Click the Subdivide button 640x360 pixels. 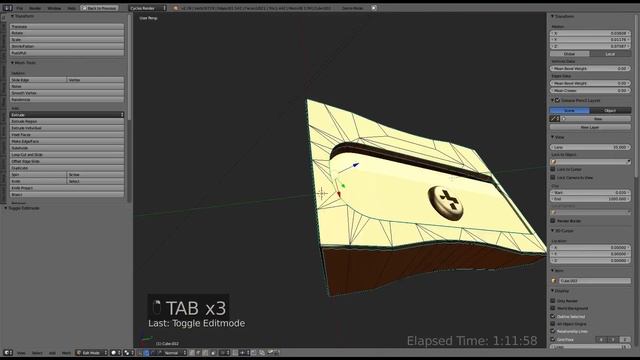[x=67, y=148]
